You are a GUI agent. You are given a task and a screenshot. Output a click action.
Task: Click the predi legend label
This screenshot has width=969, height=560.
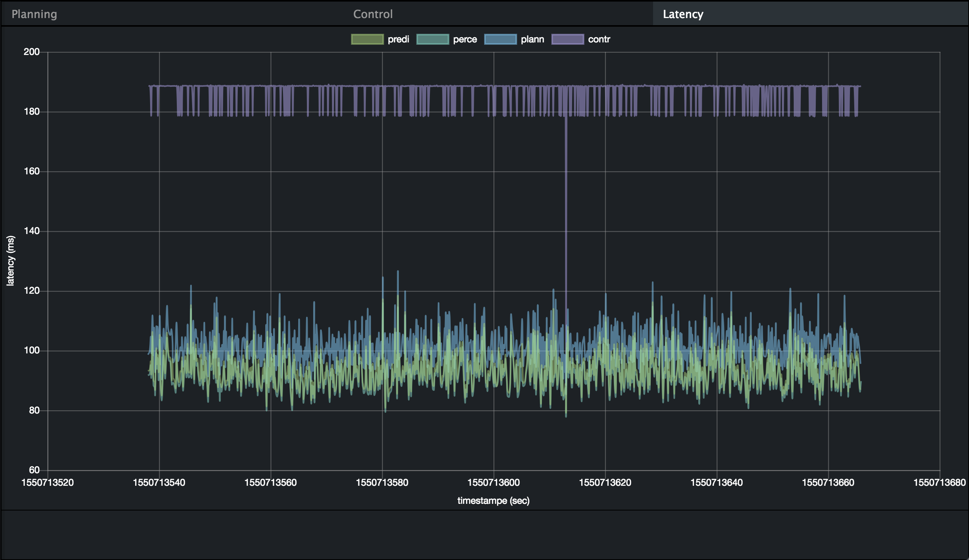[x=398, y=39]
